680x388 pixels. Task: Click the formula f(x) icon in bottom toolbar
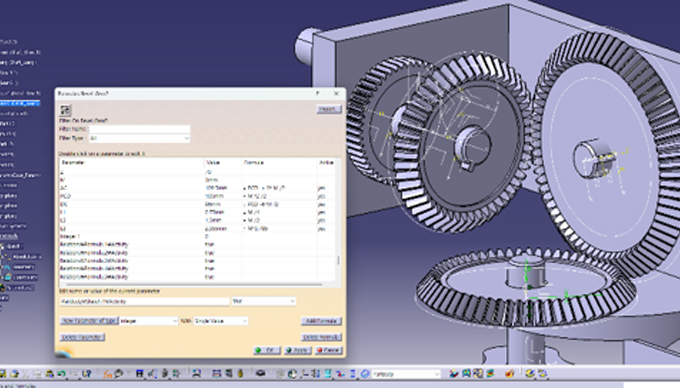(x=107, y=373)
